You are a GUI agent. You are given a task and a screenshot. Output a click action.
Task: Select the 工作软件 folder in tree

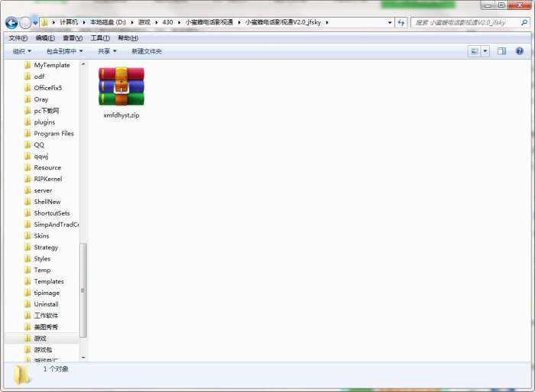(41, 316)
